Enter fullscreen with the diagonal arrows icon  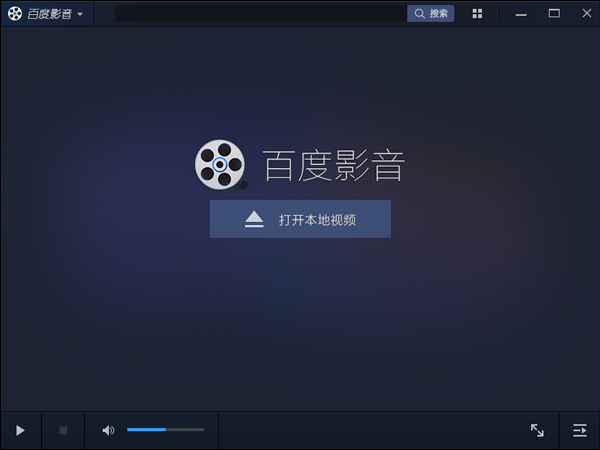coord(537,430)
